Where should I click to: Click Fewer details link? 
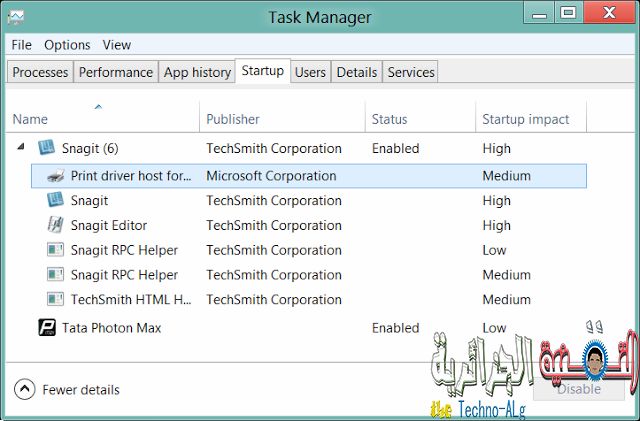81,390
